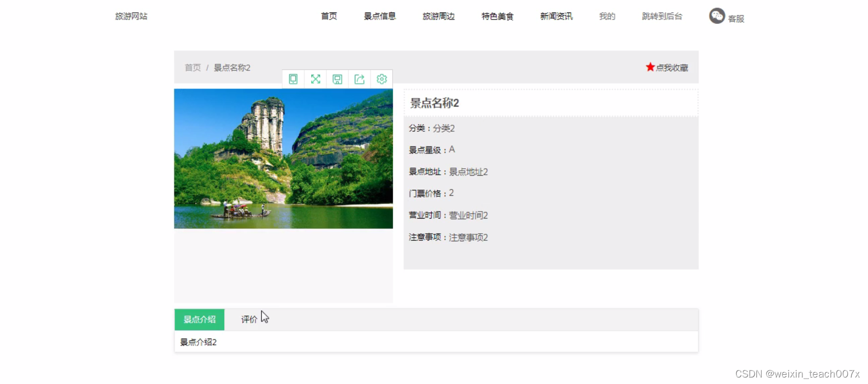868x384 pixels.
Task: Click 点我收藏 to favorite this spot
Action: tap(672, 68)
